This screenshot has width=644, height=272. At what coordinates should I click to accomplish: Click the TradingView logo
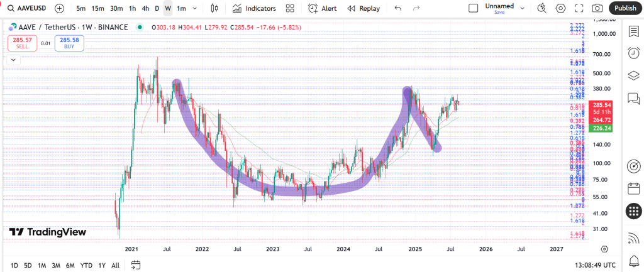pos(48,232)
